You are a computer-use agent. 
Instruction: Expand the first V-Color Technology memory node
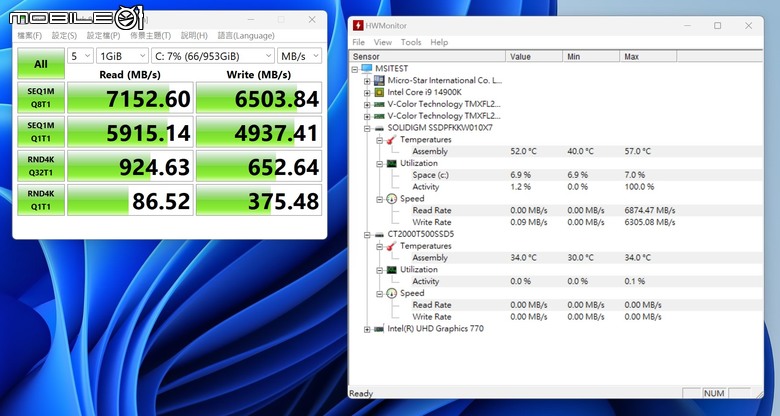367,104
